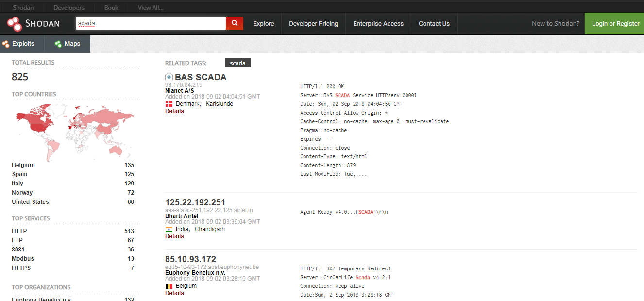Open Enterprise Access page
The image size is (644, 301).
point(378,24)
